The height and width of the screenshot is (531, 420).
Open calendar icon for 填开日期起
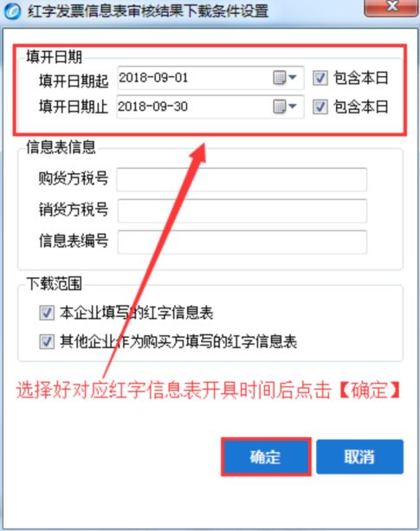[279, 78]
